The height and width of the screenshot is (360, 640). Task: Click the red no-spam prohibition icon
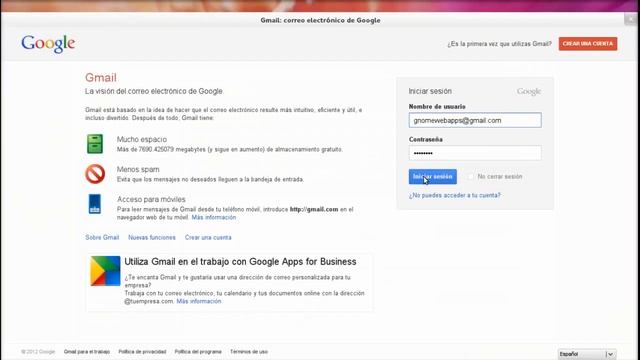pos(95,174)
